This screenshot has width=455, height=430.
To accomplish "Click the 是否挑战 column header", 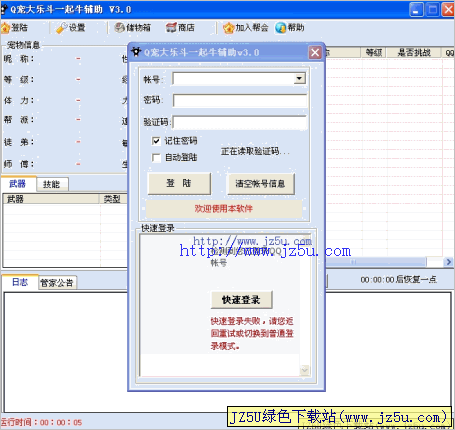I will [414, 52].
